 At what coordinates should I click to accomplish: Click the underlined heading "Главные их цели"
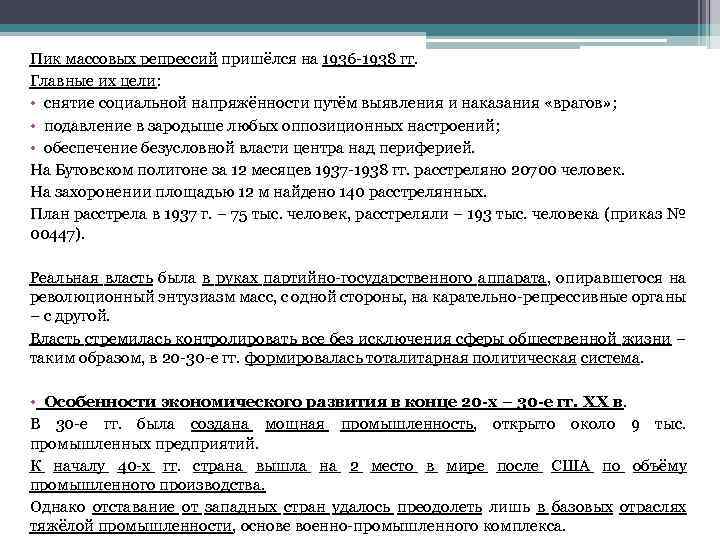click(93, 81)
